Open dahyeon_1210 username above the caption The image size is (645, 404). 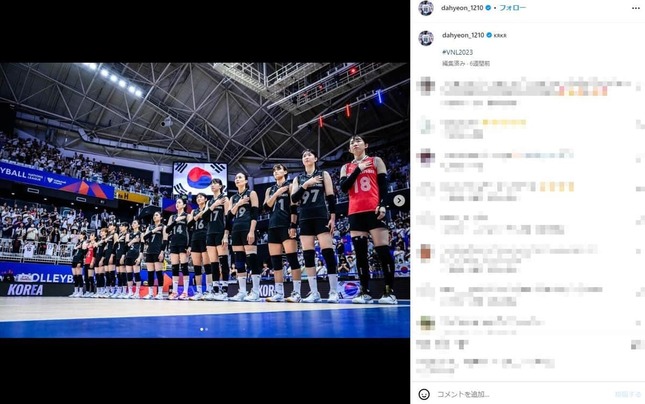[x=463, y=35]
